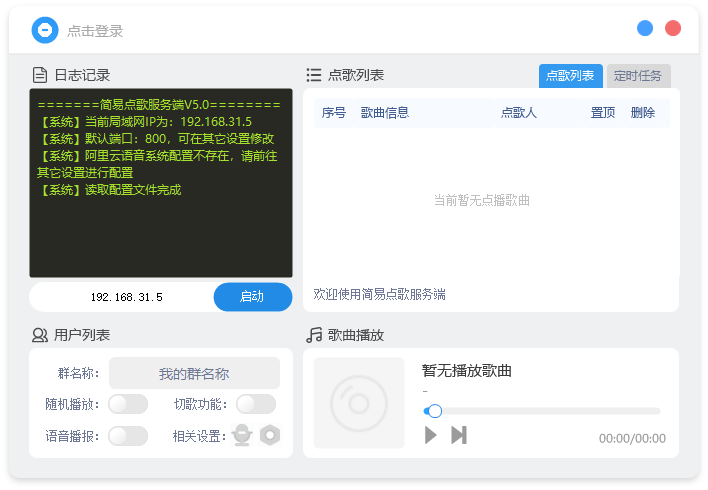Click log line 阿里云语音系统配置不存在
This screenshot has width=708, height=490.
[157, 164]
